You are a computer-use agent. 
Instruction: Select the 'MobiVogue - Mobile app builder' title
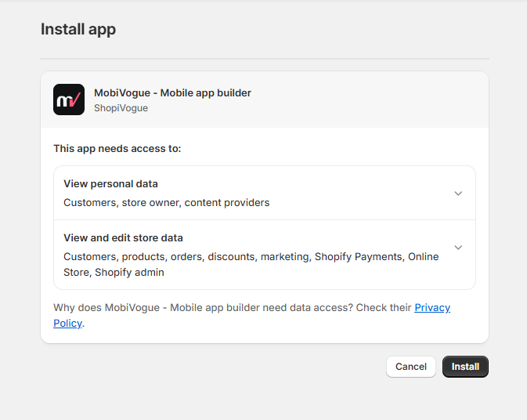pyautogui.click(x=172, y=92)
